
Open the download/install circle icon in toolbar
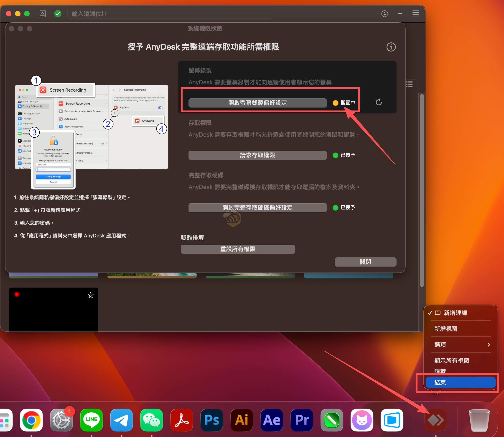pyautogui.click(x=385, y=14)
